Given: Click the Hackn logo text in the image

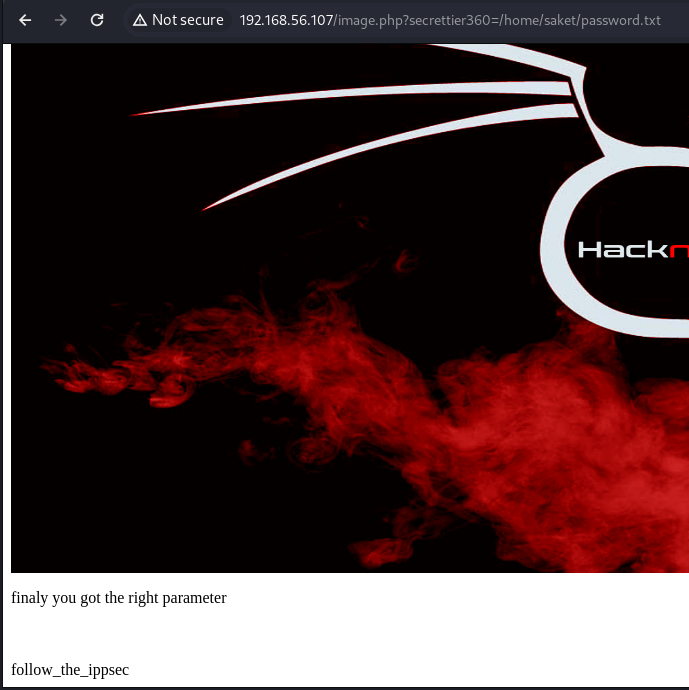Looking at the screenshot, I should pos(633,250).
